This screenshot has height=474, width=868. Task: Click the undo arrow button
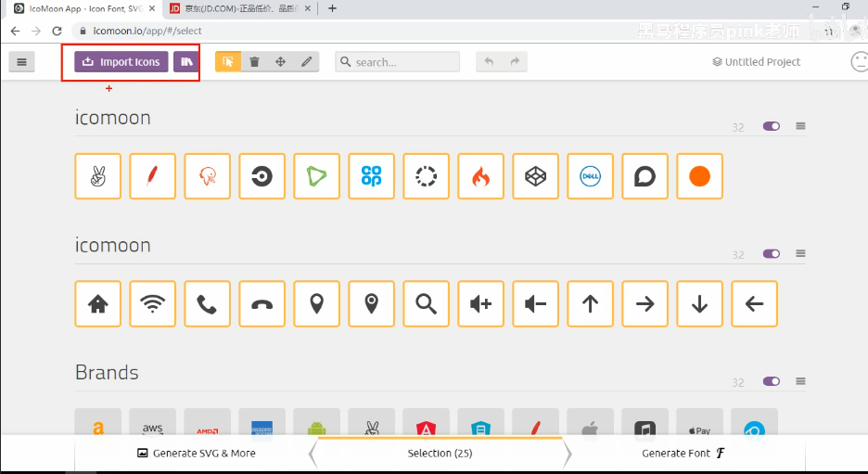tap(489, 61)
